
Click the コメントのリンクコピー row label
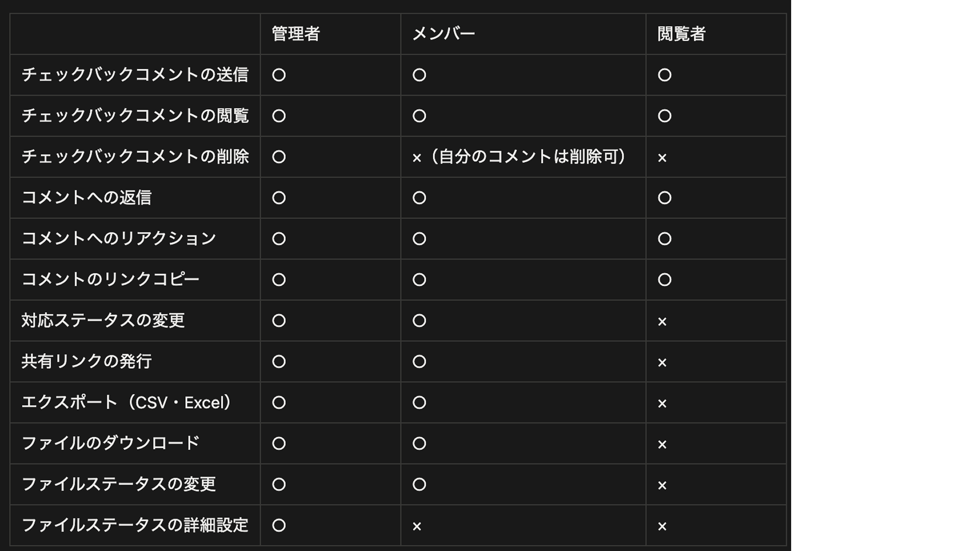[x=110, y=280]
